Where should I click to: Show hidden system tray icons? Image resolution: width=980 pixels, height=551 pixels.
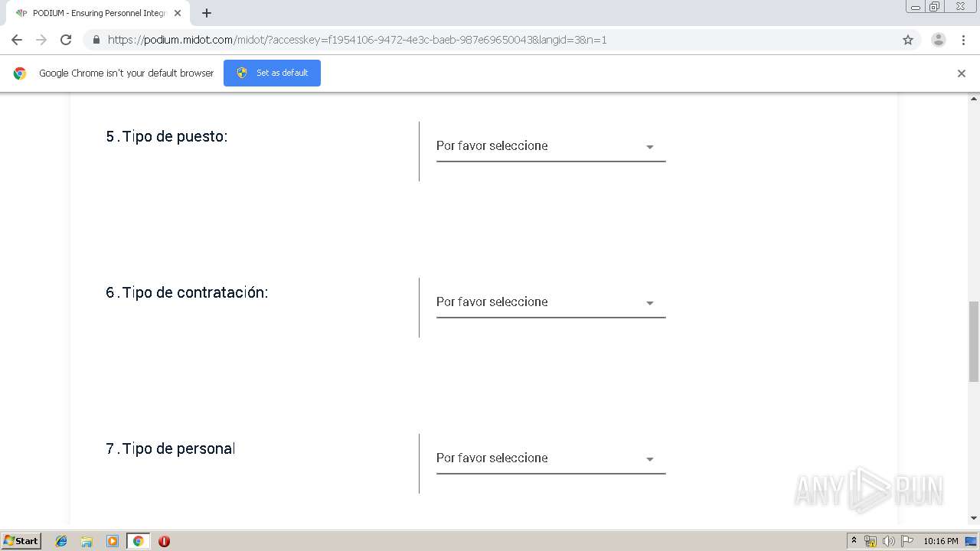pos(854,541)
